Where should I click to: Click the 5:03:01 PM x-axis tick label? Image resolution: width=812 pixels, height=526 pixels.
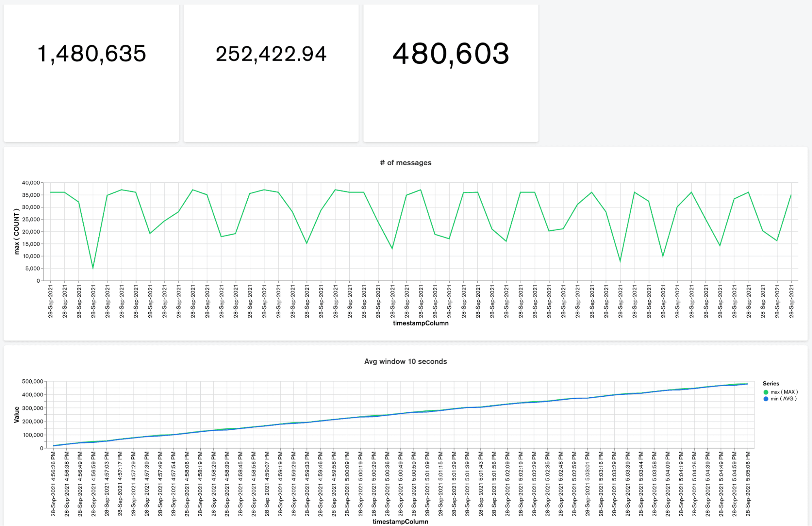pyautogui.click(x=587, y=483)
